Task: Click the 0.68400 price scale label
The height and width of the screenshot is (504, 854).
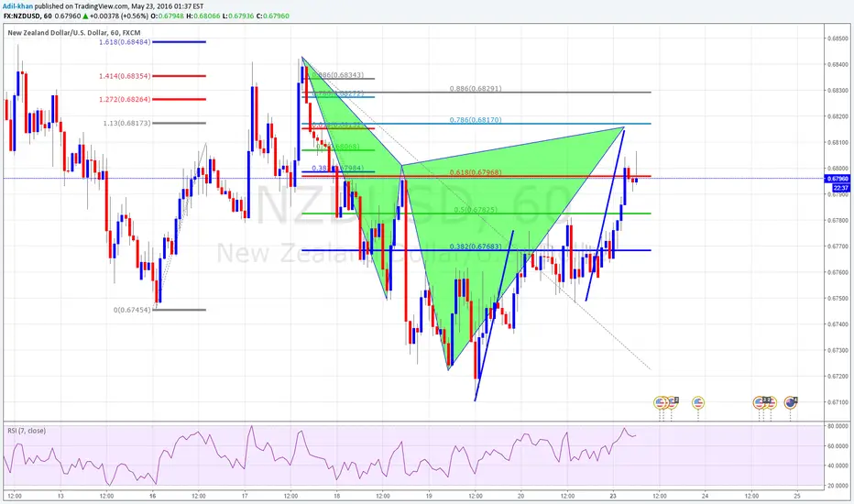Action: pyautogui.click(x=838, y=64)
